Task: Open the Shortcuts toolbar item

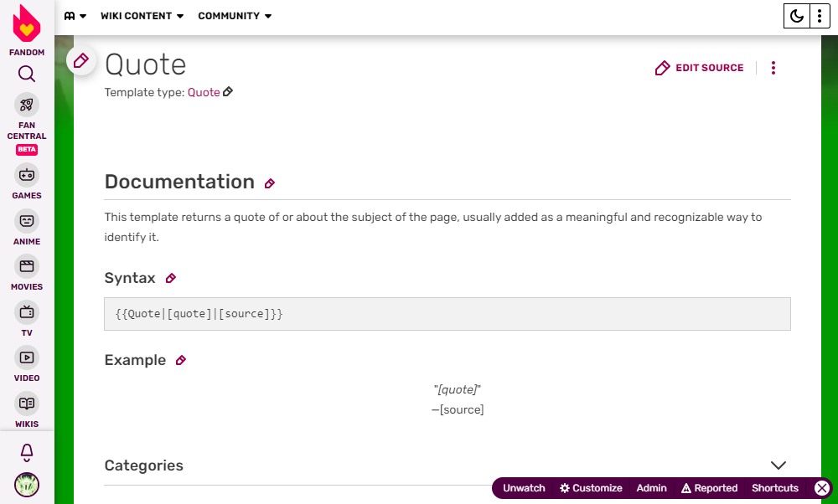Action: pyautogui.click(x=775, y=488)
